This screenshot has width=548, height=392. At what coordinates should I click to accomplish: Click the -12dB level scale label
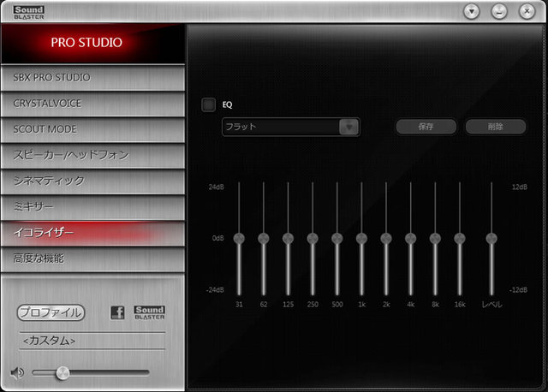[518, 289]
